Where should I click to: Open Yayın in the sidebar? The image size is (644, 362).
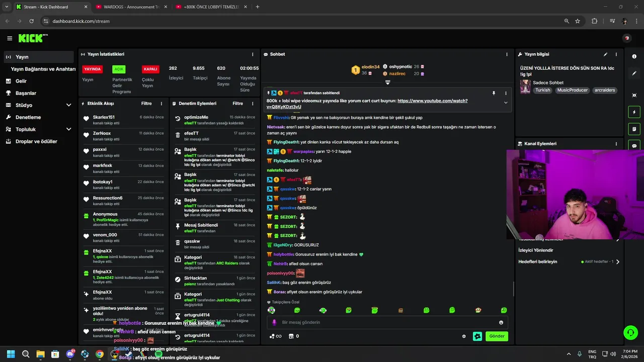click(x=38, y=57)
